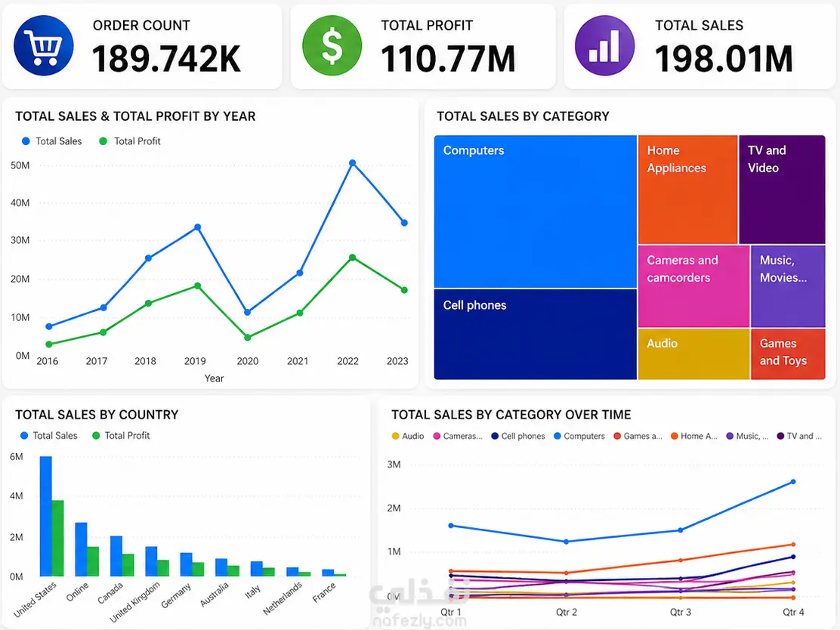
Task: Click the Canada blue sales bar
Action: [x=116, y=556]
